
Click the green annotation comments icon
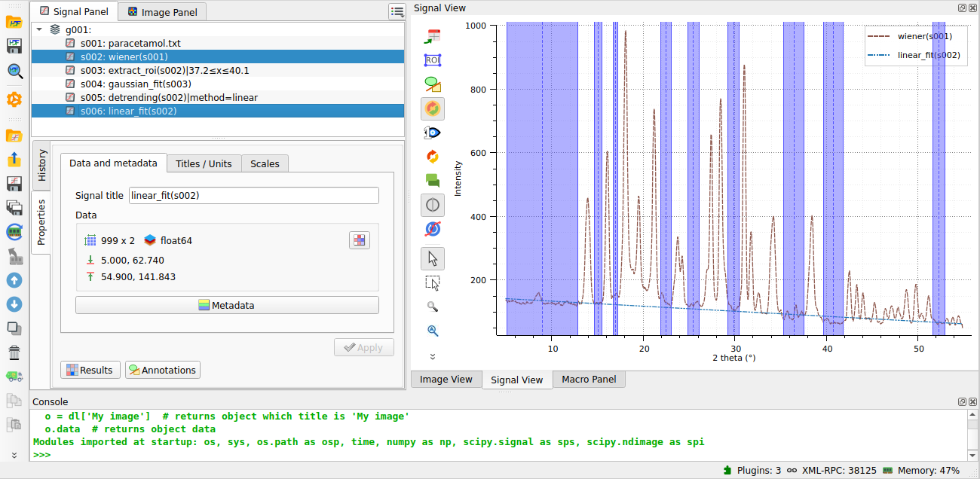[x=433, y=180]
